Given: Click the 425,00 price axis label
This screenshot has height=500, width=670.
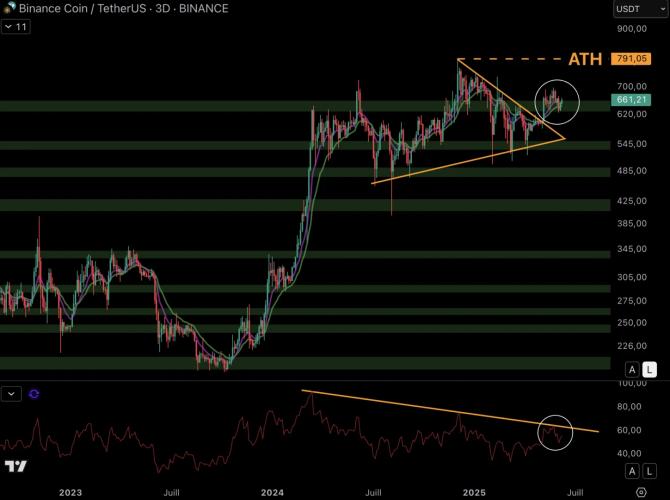Looking at the screenshot, I should click(x=632, y=201).
